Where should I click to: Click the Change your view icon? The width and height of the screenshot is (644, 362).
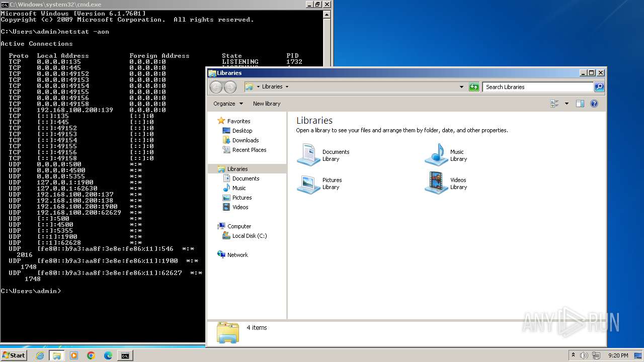pos(555,104)
